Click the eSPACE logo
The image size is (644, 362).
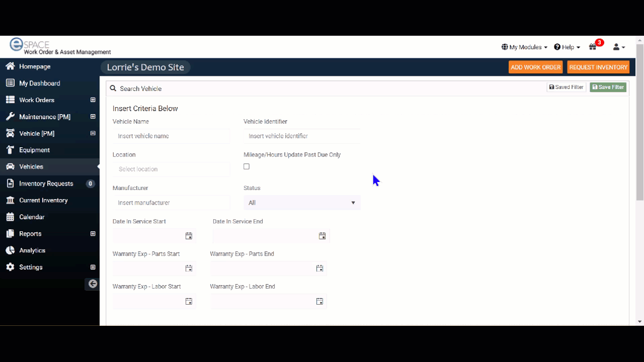click(x=60, y=47)
